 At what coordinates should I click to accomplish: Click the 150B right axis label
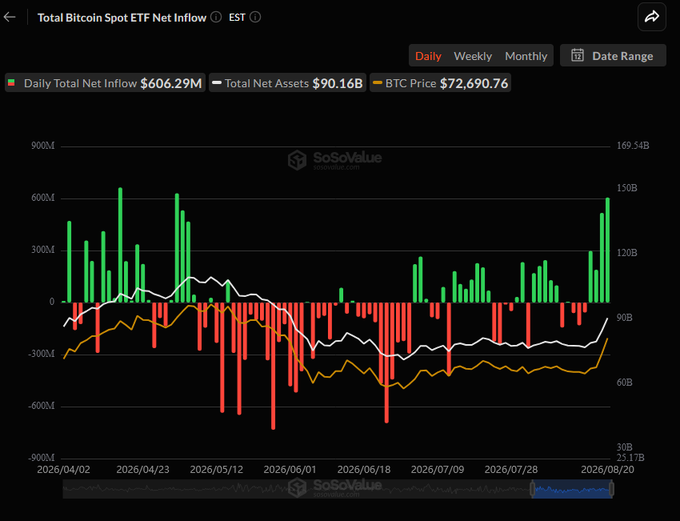tap(627, 188)
